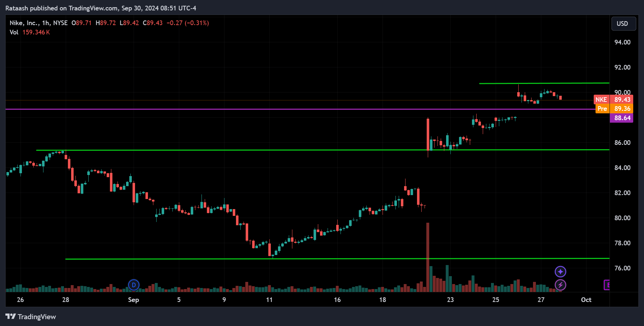Click the 9 date label on time axis
Screen dimensions: 644x326
coord(224,300)
